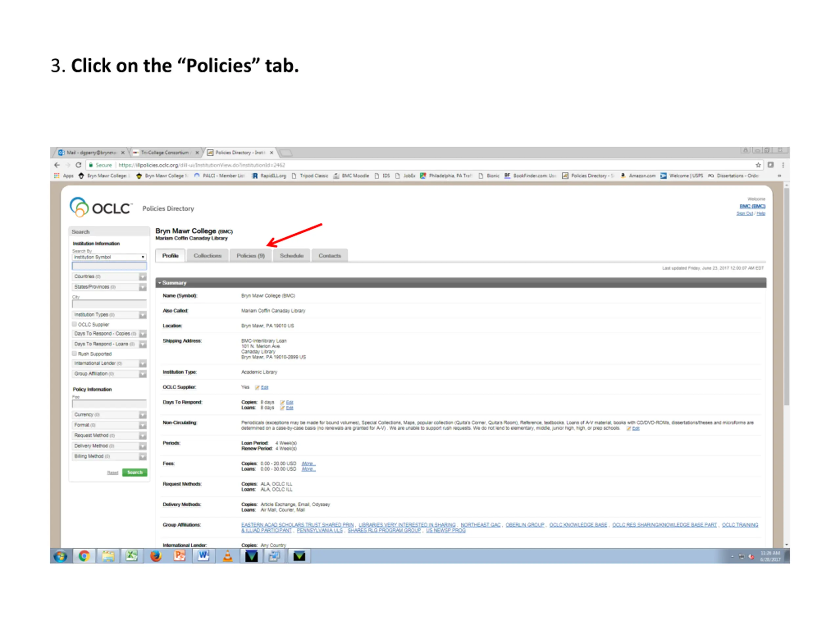
Task: Open the Apps shortcut in the bookmarks bar
Action: point(64,176)
